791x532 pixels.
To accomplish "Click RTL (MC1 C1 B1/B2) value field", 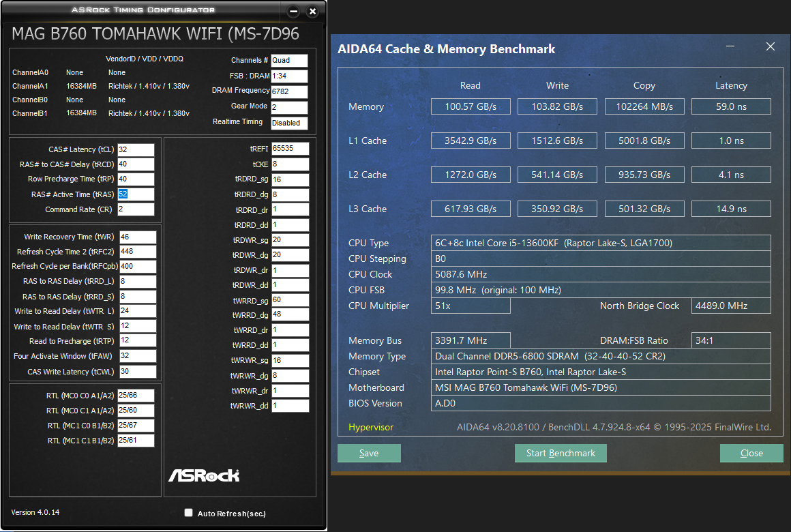I will 136,440.
